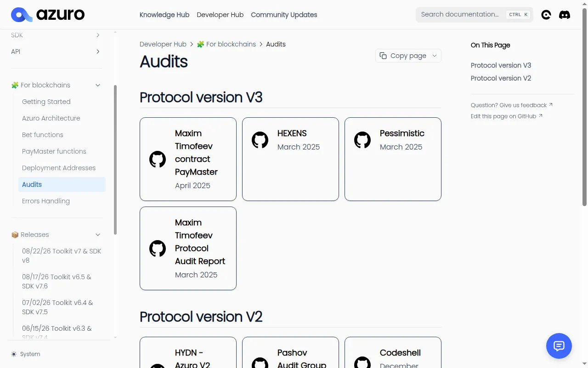Expand the SDK sidebar section
Viewport: 588px width, 368px height.
[x=98, y=35]
